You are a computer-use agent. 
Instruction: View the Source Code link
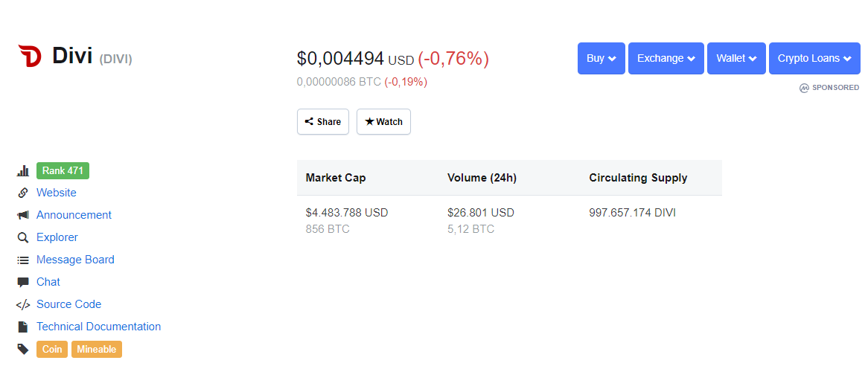pyautogui.click(x=68, y=305)
